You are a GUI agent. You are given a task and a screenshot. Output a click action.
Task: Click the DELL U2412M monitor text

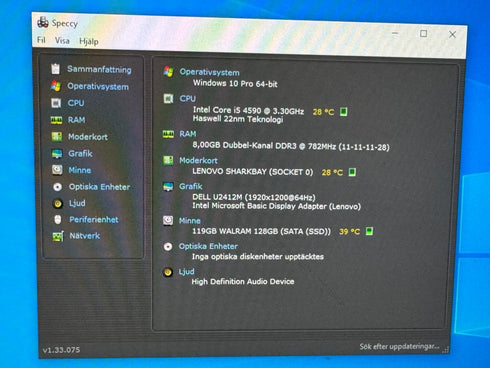[x=254, y=197]
